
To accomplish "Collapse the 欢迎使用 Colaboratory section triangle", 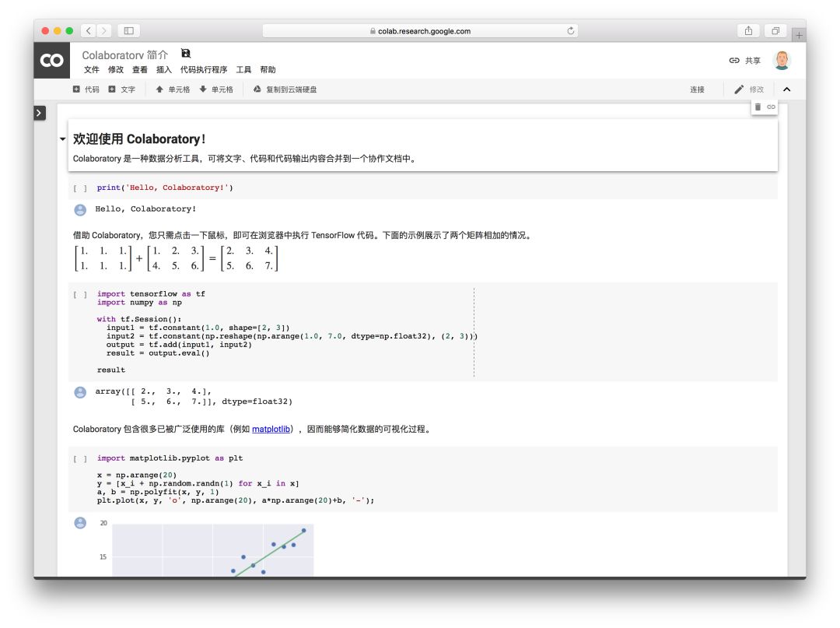I will click(63, 139).
